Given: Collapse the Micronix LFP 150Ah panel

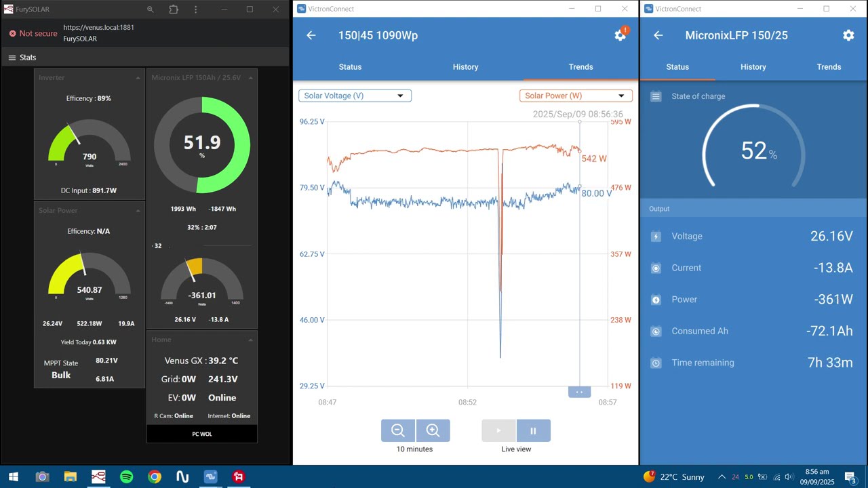Looking at the screenshot, I should [x=250, y=78].
